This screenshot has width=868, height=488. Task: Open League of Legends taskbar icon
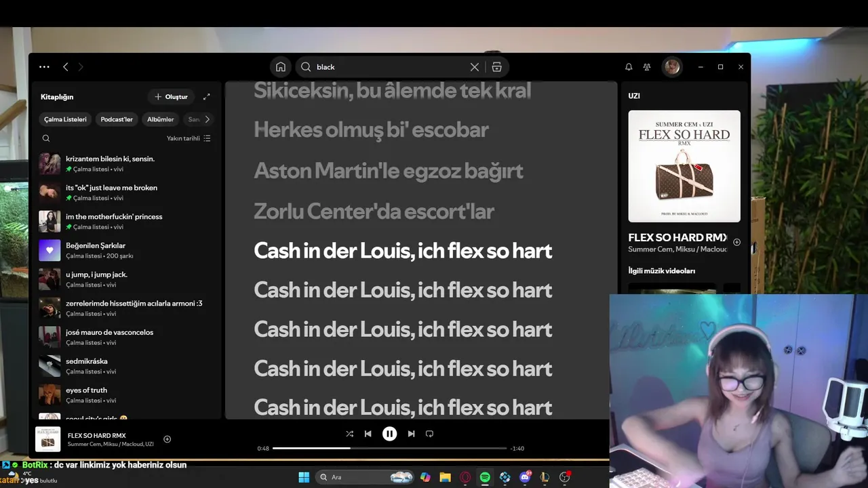coord(545,477)
